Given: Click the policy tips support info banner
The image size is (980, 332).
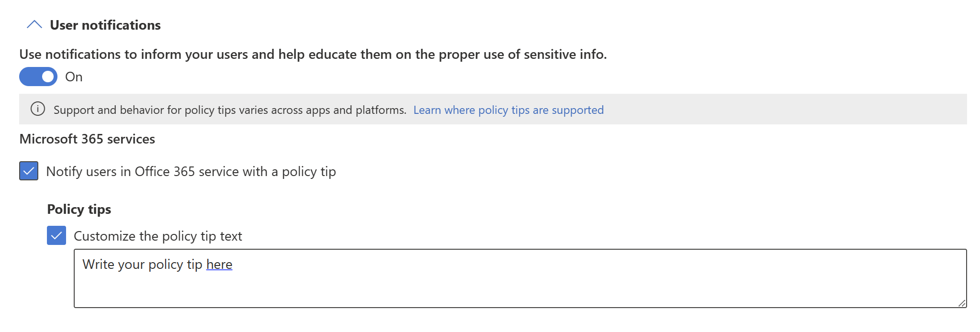Looking at the screenshot, I should click(493, 109).
